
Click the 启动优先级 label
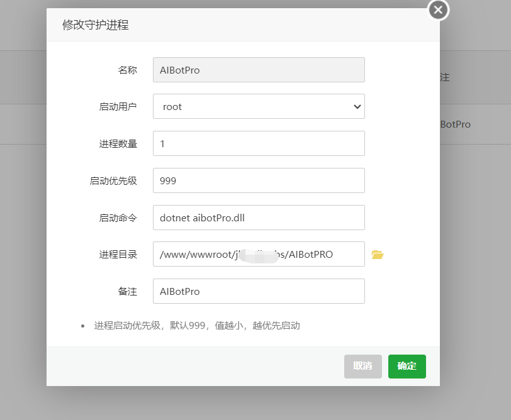113,181
